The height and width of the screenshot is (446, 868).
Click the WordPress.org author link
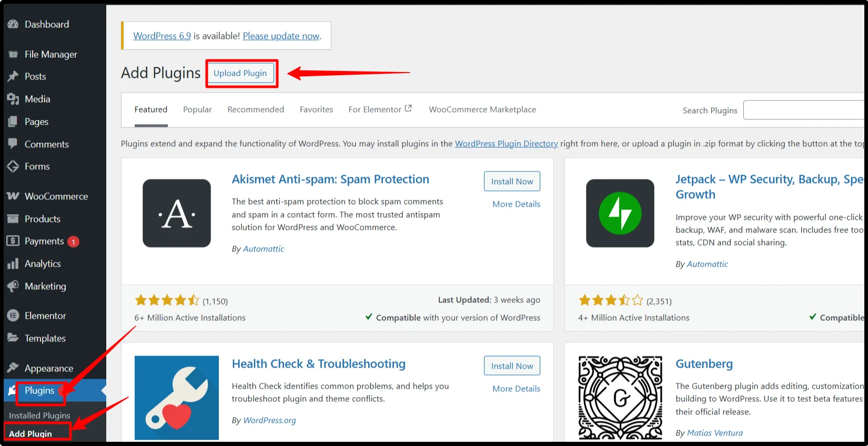269,420
